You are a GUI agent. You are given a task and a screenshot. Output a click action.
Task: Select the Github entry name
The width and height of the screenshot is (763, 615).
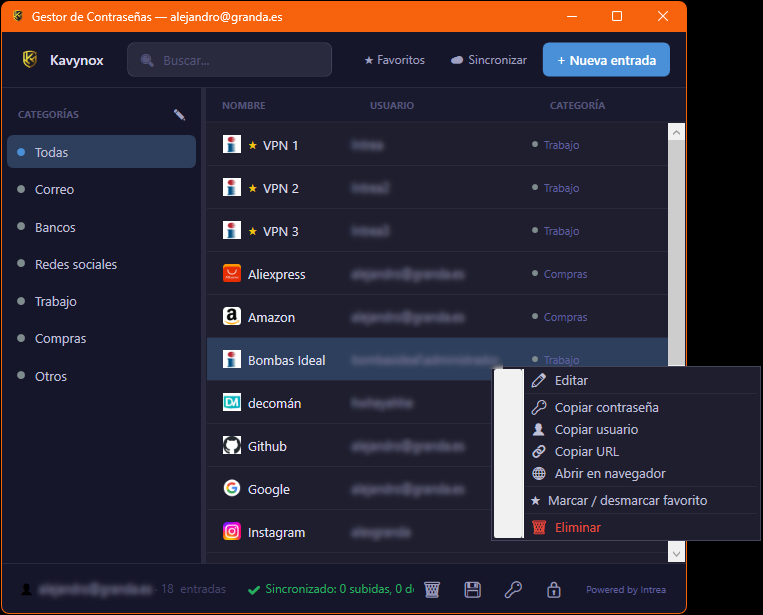(x=267, y=446)
